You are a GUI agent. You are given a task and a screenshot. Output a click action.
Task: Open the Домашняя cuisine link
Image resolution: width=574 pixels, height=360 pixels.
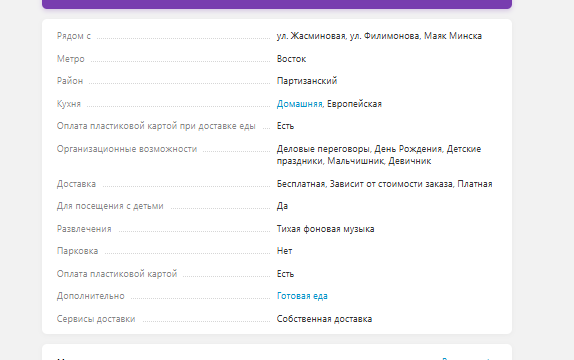pyautogui.click(x=299, y=104)
